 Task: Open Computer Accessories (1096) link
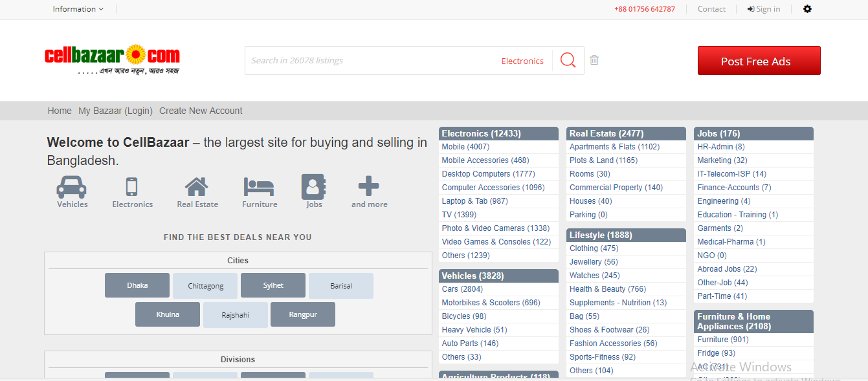pos(493,188)
